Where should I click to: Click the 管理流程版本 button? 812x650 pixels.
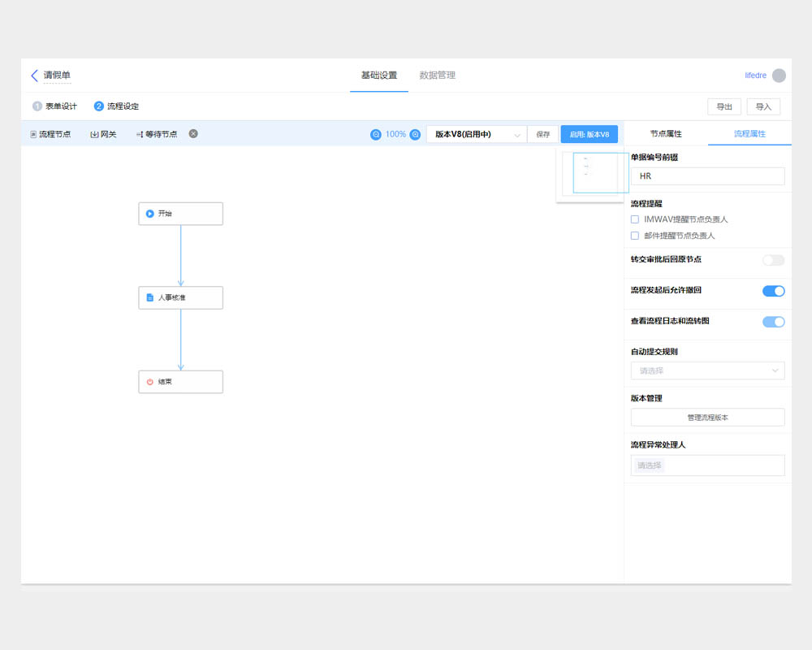(x=707, y=418)
